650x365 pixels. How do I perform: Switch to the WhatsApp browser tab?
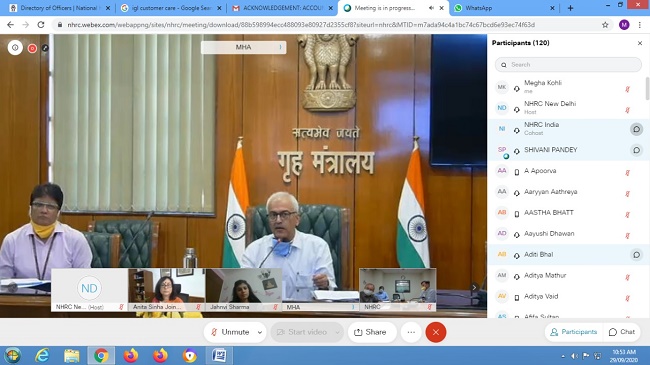(x=503, y=8)
